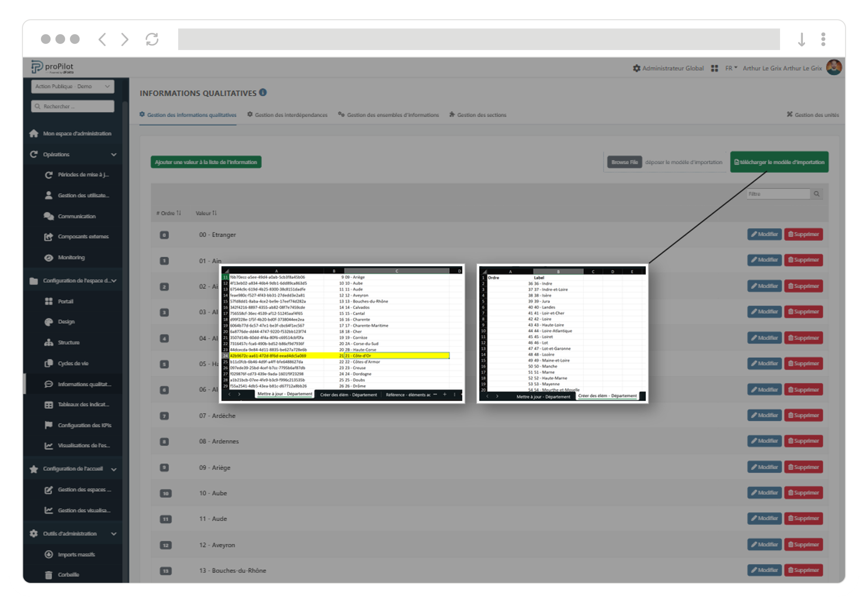Click the Administrateur Global gear icon

(x=636, y=68)
